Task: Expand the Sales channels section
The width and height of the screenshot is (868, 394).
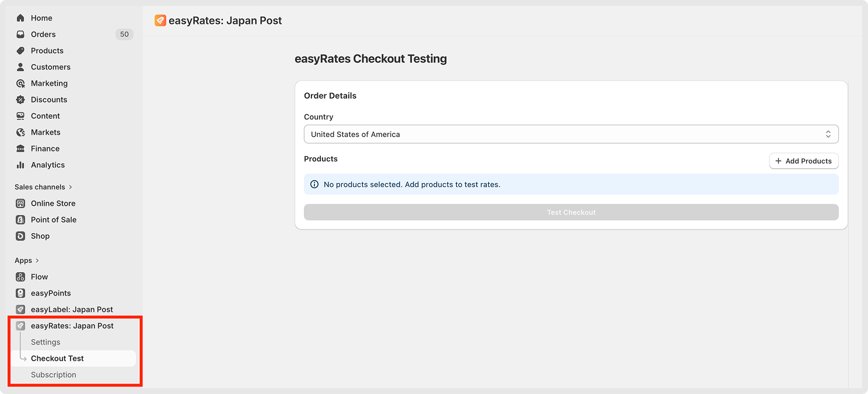Action: click(x=44, y=187)
